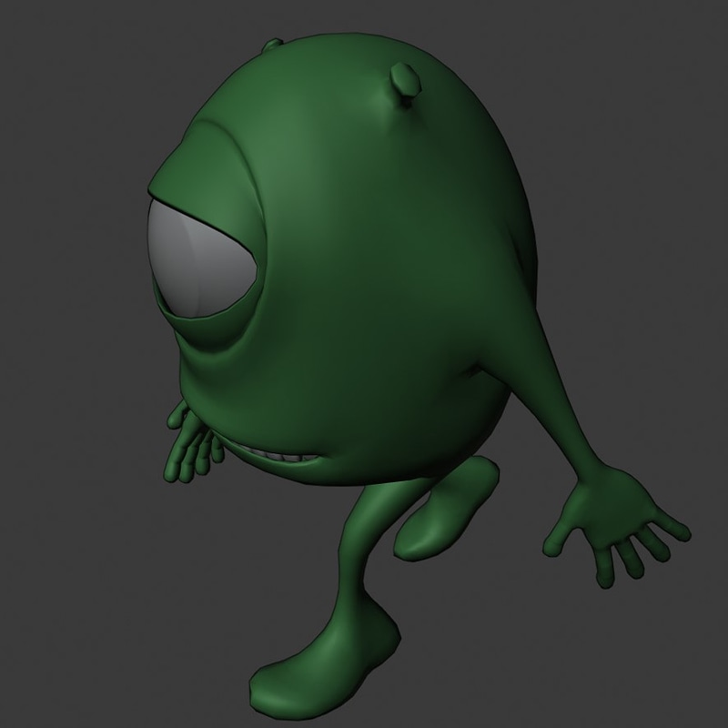Click the horn nearest the viewer
This screenshot has height=728, width=728.
click(x=404, y=85)
